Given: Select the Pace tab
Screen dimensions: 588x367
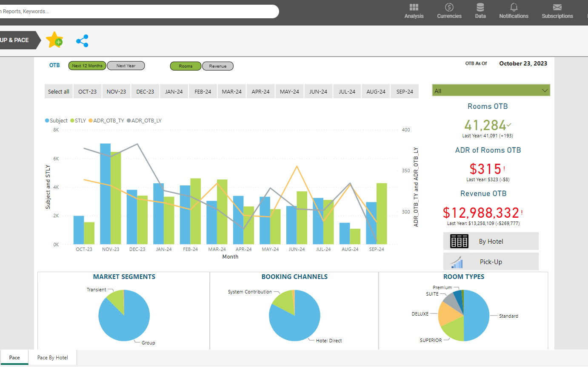Looking at the screenshot, I should coord(14,358).
